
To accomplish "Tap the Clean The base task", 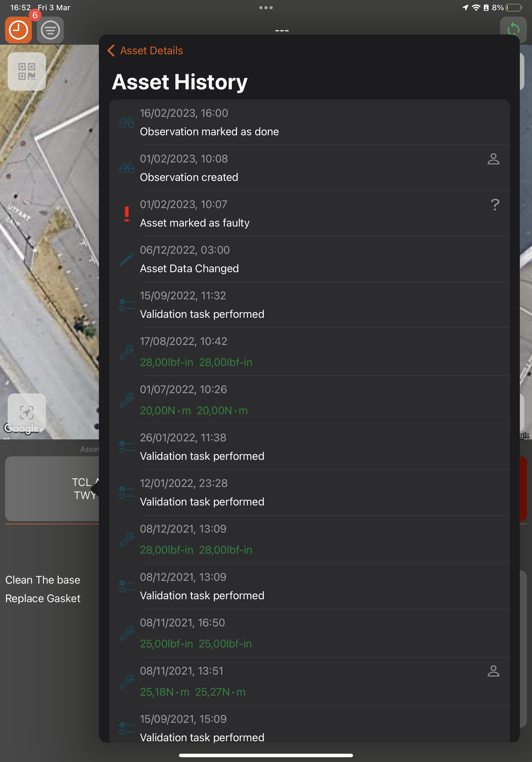I will [43, 580].
